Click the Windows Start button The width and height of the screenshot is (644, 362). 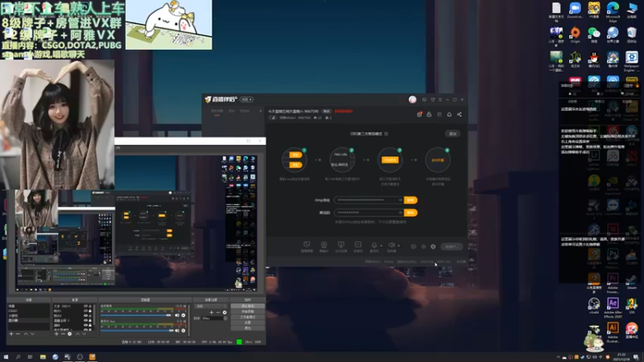coord(6,356)
